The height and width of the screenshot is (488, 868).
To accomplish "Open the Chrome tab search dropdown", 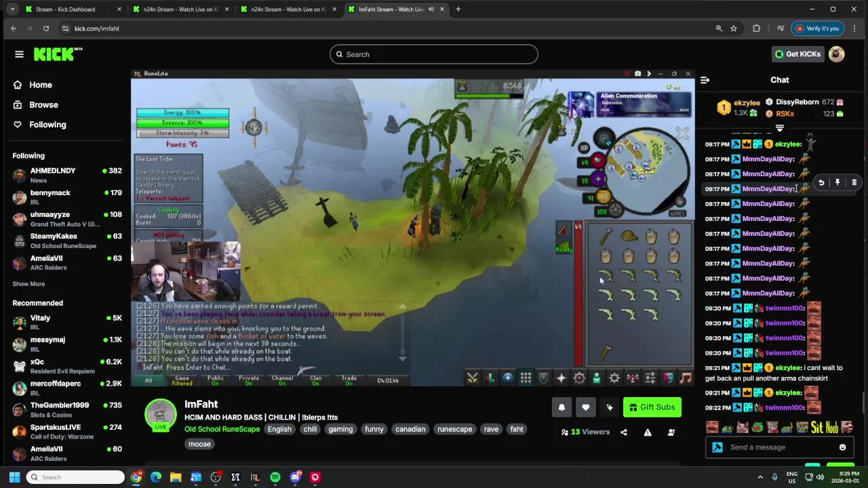I will point(12,9).
